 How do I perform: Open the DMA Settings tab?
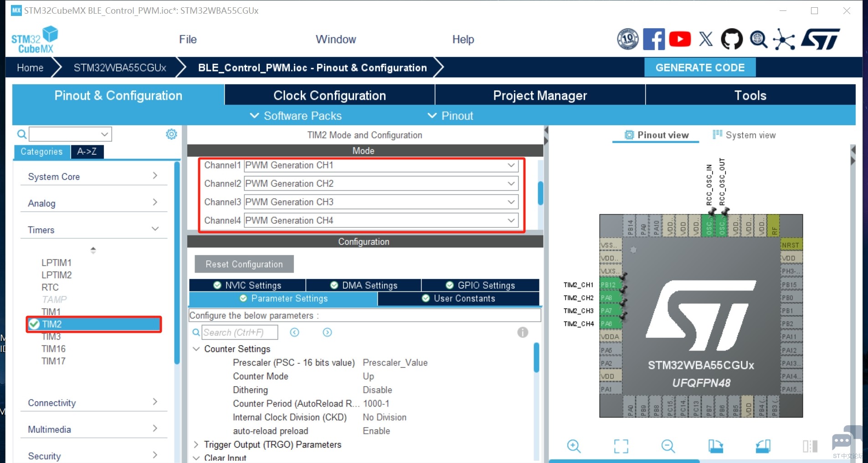click(364, 285)
